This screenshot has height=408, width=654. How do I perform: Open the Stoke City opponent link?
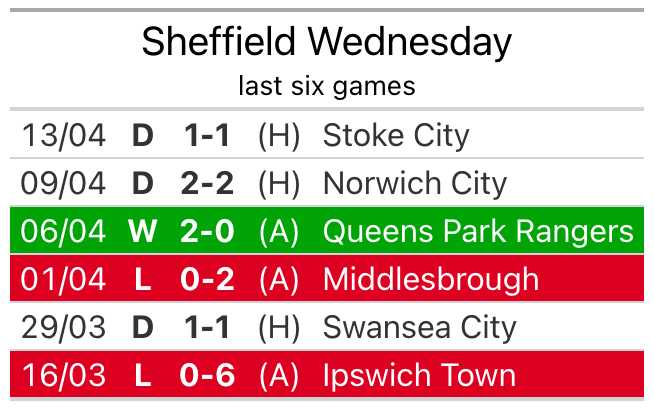point(396,135)
